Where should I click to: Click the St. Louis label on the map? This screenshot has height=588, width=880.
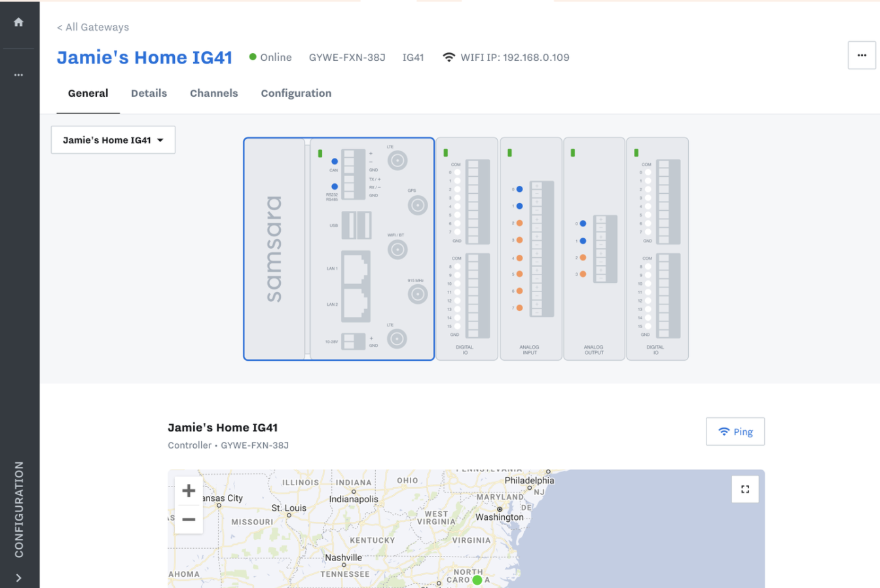click(x=289, y=508)
